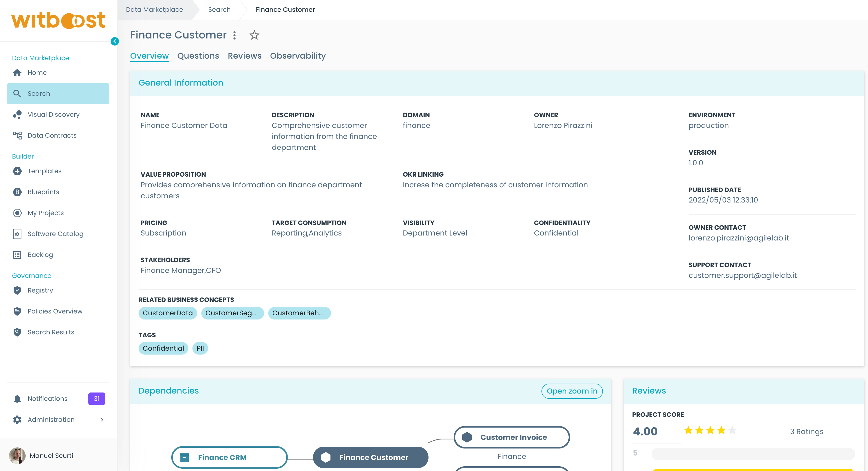Image resolution: width=868 pixels, height=471 pixels.
Task: Click the project score star rating
Action: pyautogui.click(x=710, y=430)
